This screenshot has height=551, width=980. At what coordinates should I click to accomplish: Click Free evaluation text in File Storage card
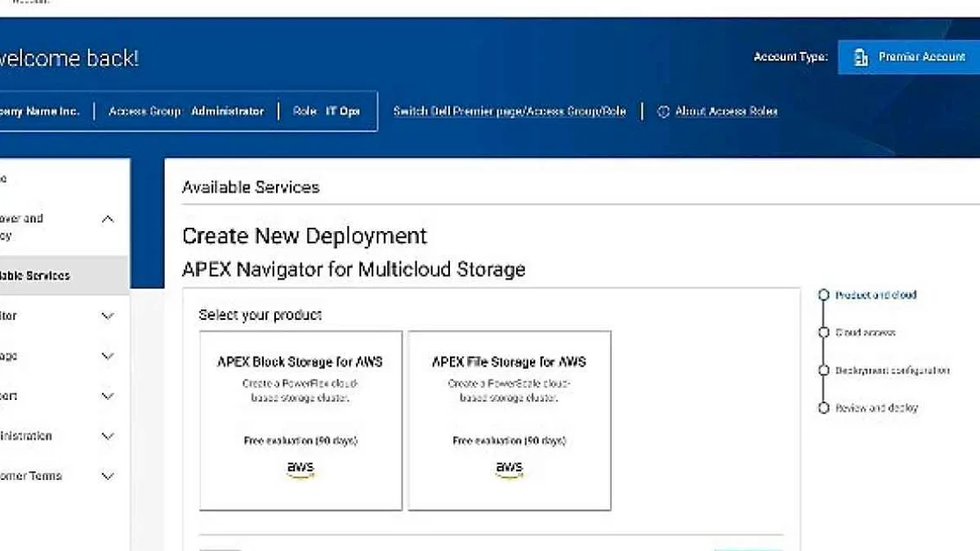[x=510, y=441]
